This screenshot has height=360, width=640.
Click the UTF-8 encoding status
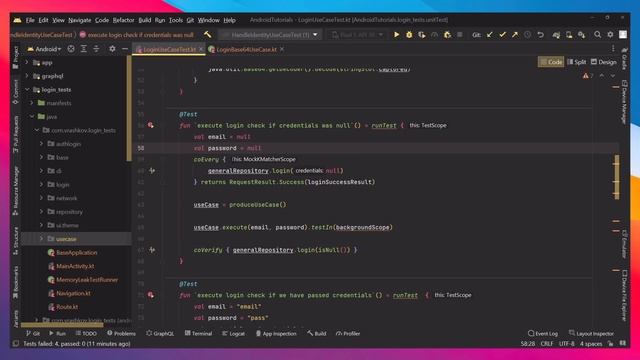pyautogui.click(x=567, y=344)
